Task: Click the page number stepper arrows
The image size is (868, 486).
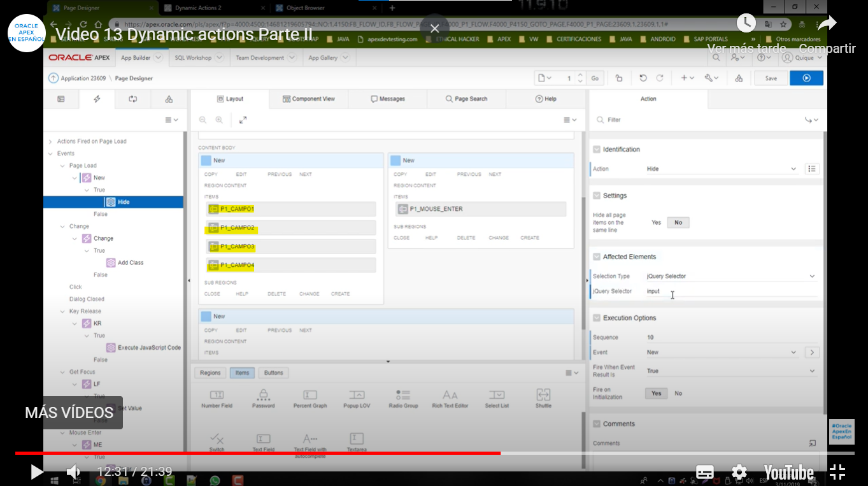Action: (580, 78)
